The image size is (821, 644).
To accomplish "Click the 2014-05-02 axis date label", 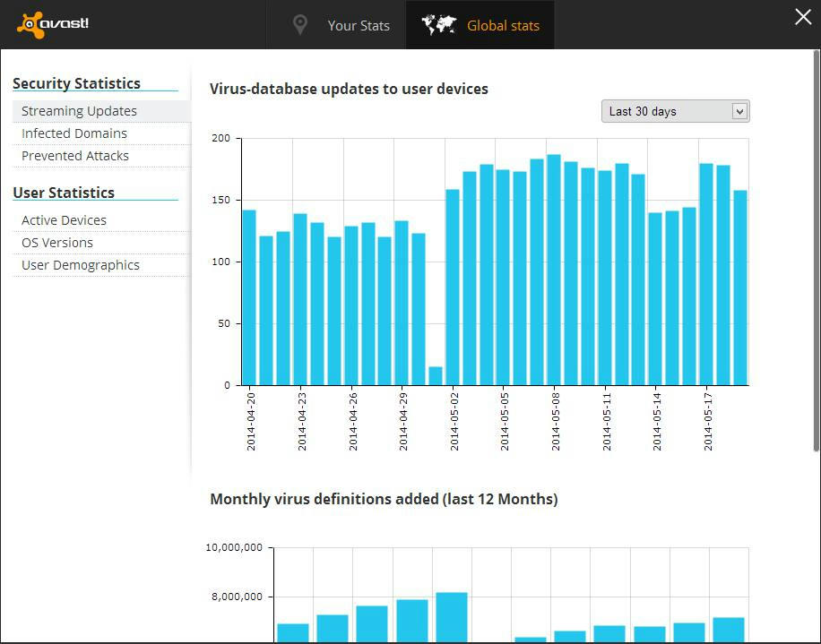I will point(454,422).
